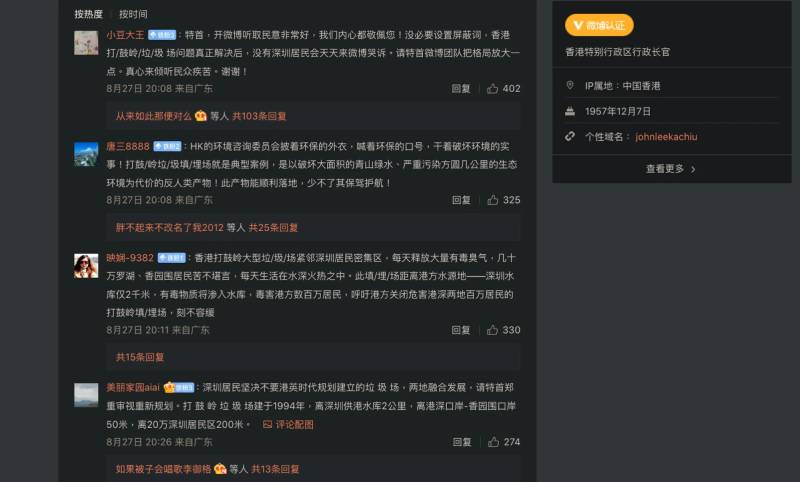Click the personal domain link icon
The image size is (800, 482).
point(570,136)
